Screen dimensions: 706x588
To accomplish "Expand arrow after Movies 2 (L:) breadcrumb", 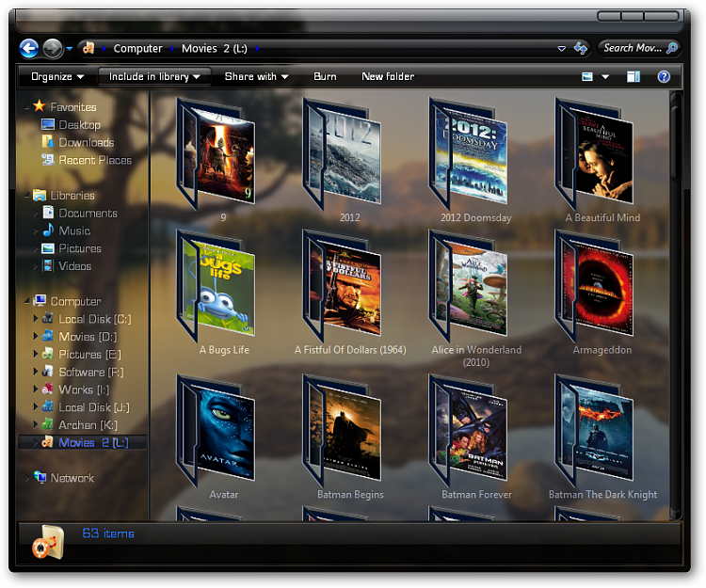I will [257, 48].
